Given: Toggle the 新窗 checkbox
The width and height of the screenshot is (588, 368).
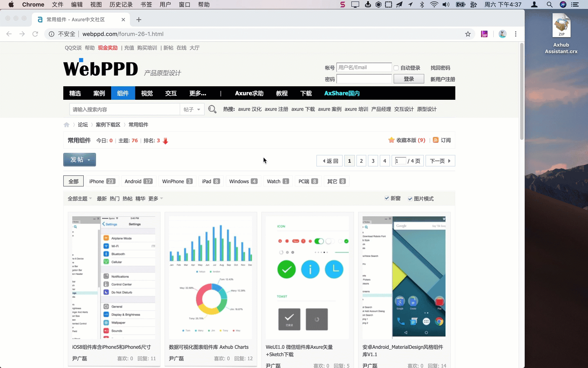Looking at the screenshot, I should pyautogui.click(x=387, y=198).
